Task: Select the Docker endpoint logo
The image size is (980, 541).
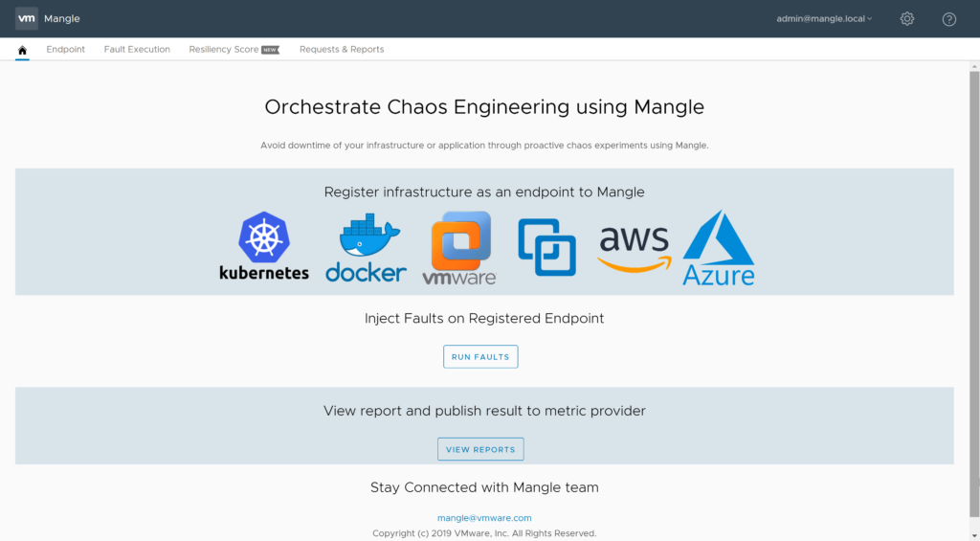Action: coord(366,248)
